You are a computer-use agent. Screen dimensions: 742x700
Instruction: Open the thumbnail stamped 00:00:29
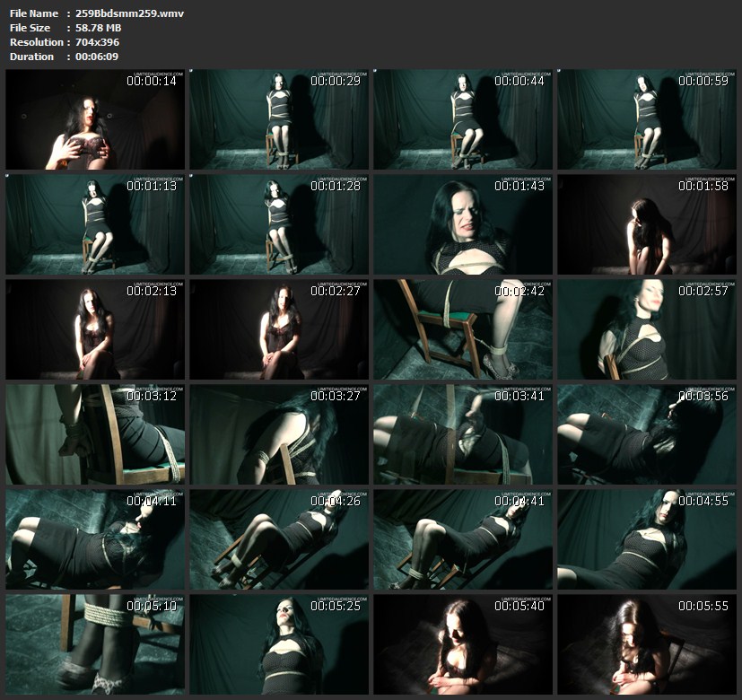tap(279, 119)
